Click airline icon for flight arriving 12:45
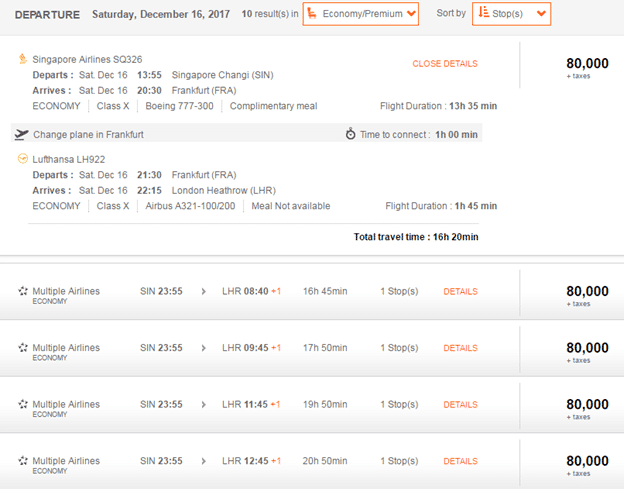This screenshot has height=489, width=624. click(23, 461)
